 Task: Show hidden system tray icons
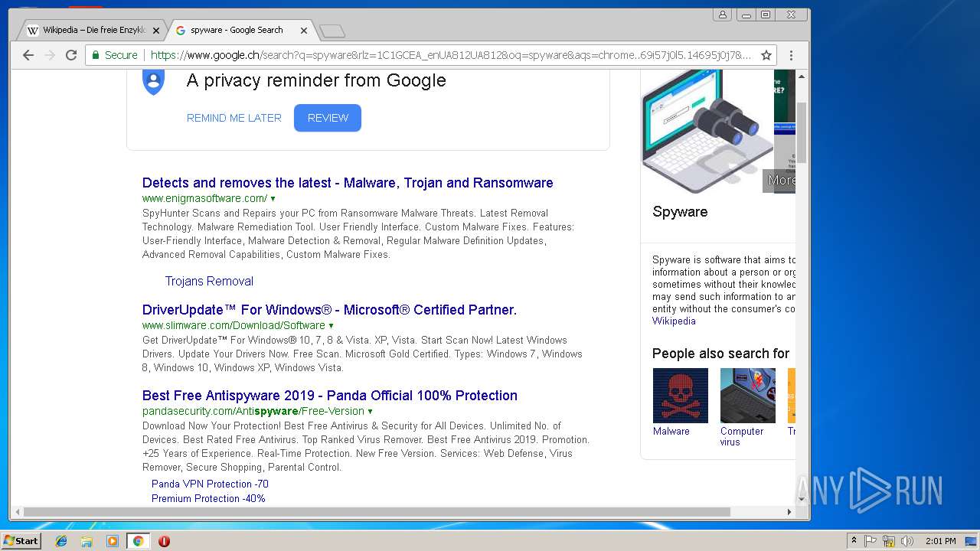click(x=854, y=541)
